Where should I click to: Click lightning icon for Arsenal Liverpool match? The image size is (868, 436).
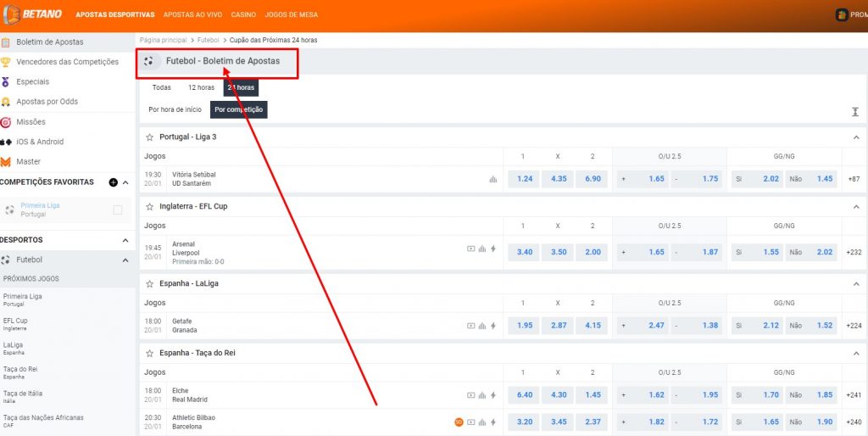click(492, 249)
